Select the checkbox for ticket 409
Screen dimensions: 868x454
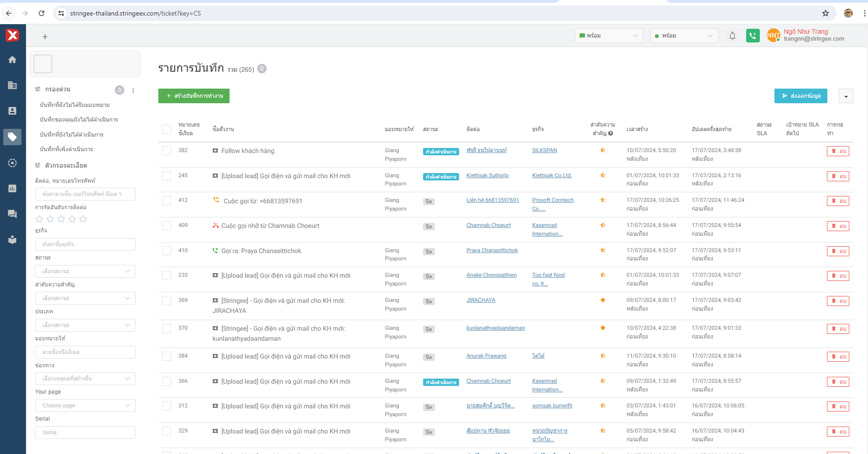(x=167, y=226)
